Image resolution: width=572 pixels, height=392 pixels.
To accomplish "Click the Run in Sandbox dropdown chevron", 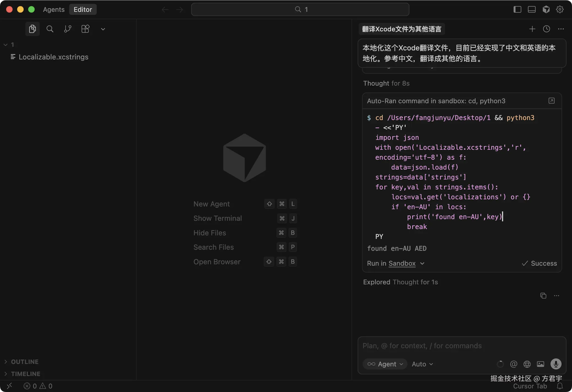I will [422, 263].
